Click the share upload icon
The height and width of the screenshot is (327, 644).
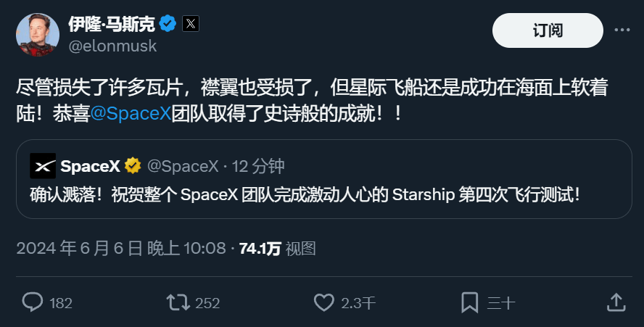pos(616,302)
